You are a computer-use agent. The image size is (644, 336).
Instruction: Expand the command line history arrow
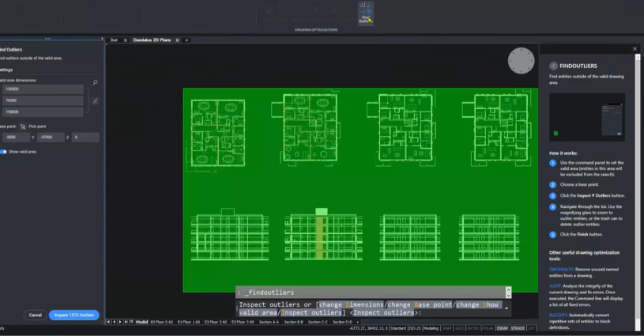click(507, 308)
